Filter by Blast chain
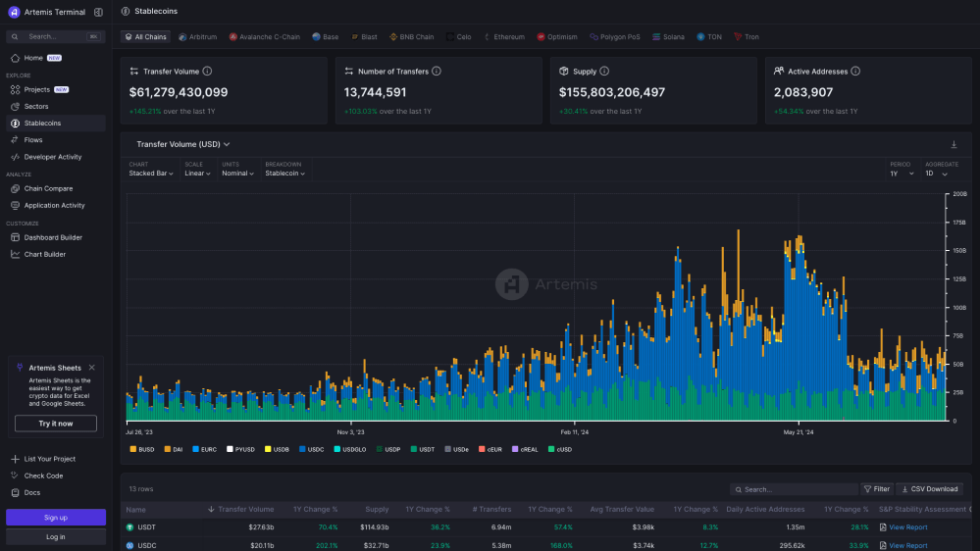The image size is (980, 551). click(x=364, y=37)
